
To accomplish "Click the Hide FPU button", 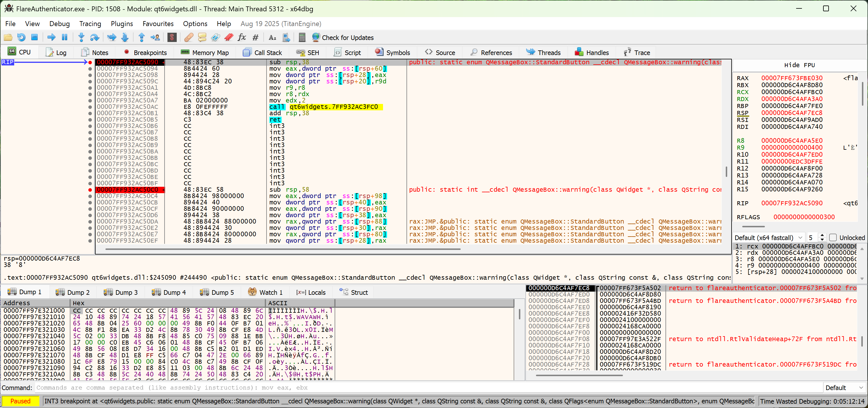I will coord(800,65).
